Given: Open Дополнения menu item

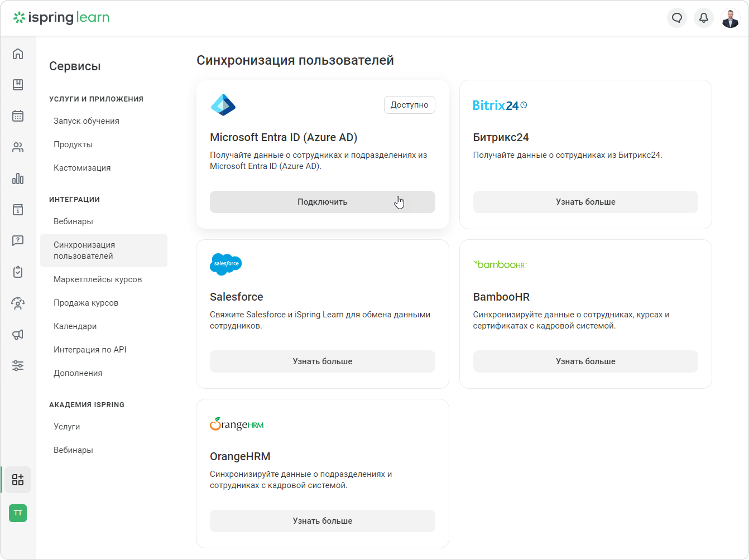Looking at the screenshot, I should pyautogui.click(x=78, y=373).
